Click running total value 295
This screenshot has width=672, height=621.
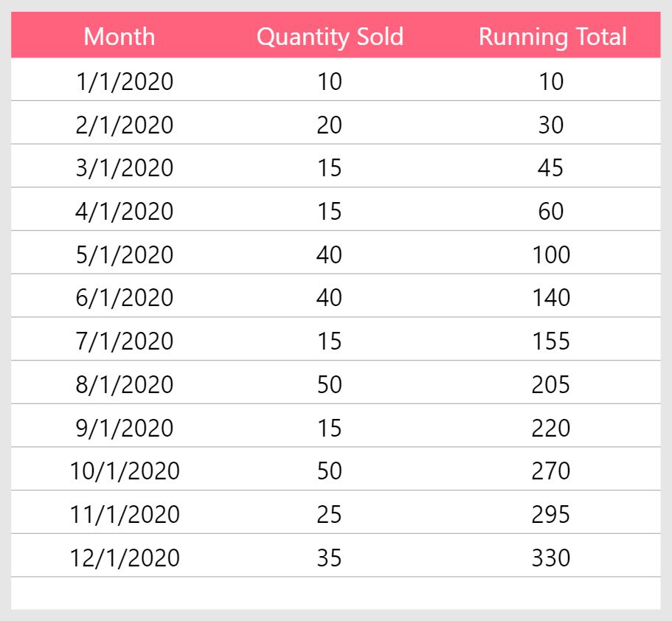551,514
